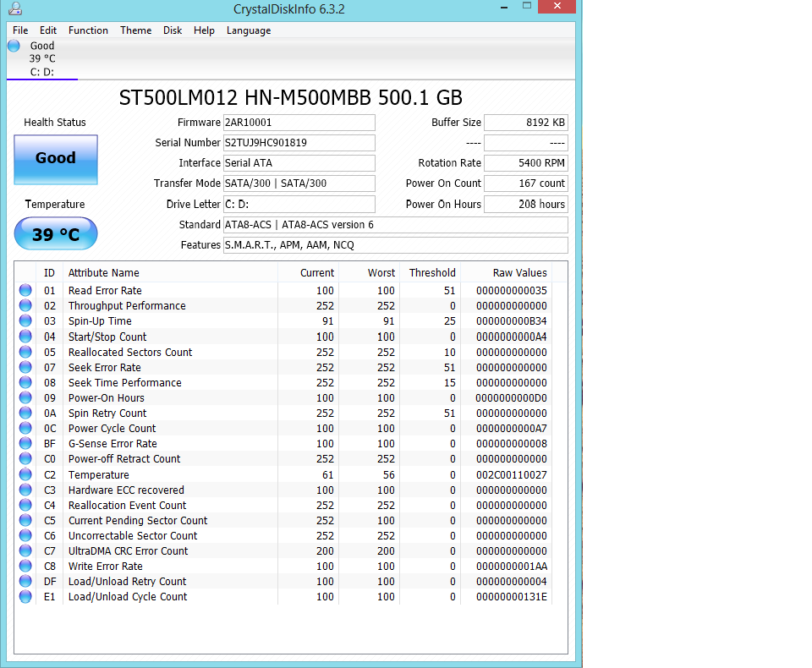Open the Function menu
Viewport: 812px width, 668px height.
click(x=88, y=30)
